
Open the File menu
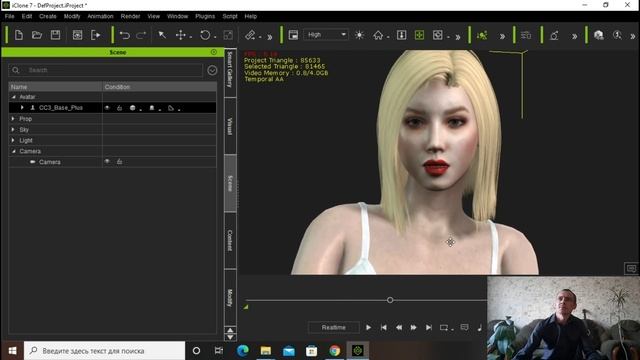(9, 16)
